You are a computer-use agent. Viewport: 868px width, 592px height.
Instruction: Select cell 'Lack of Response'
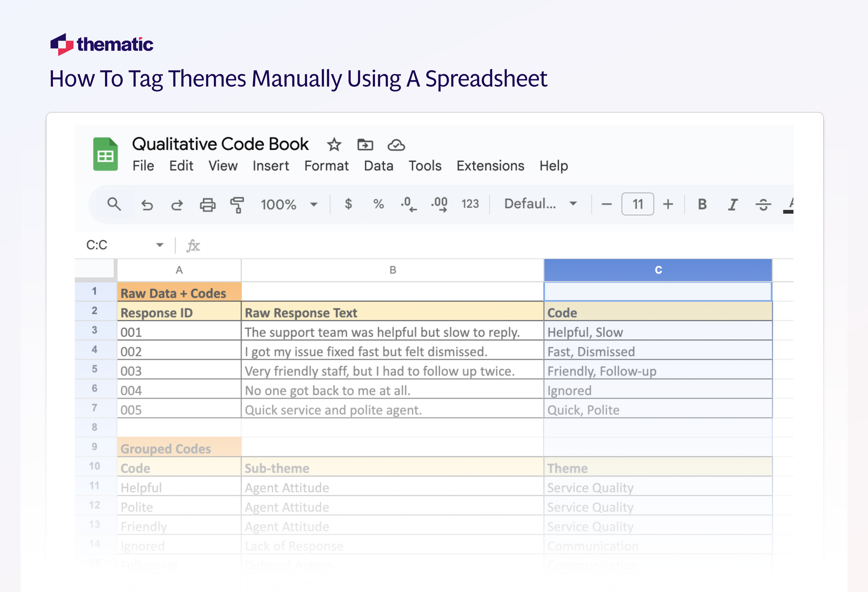[393, 545]
